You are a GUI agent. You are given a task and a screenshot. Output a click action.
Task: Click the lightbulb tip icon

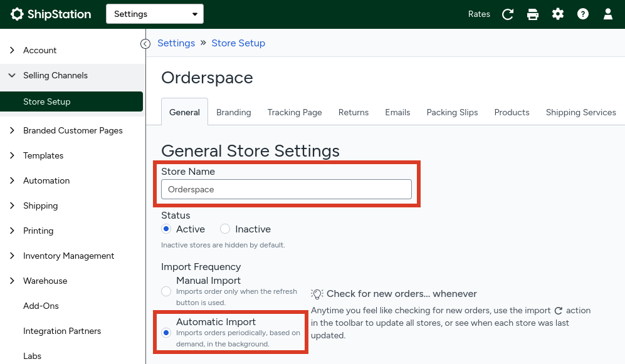pos(317,294)
